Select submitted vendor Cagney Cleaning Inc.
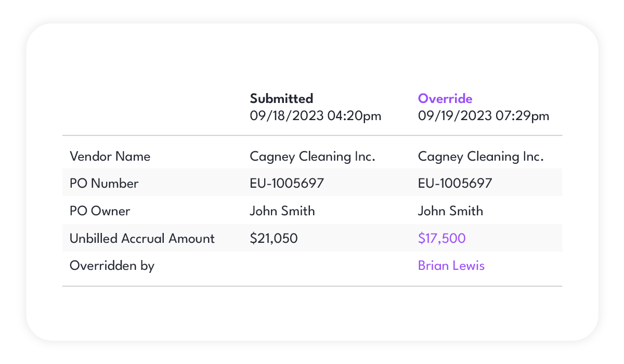This screenshot has width=624, height=364. 312,157
